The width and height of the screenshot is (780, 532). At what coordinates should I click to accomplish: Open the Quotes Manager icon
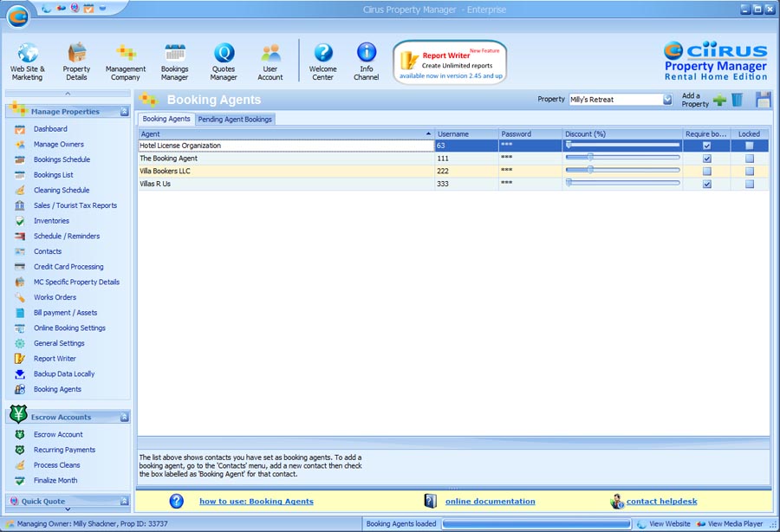click(x=224, y=53)
